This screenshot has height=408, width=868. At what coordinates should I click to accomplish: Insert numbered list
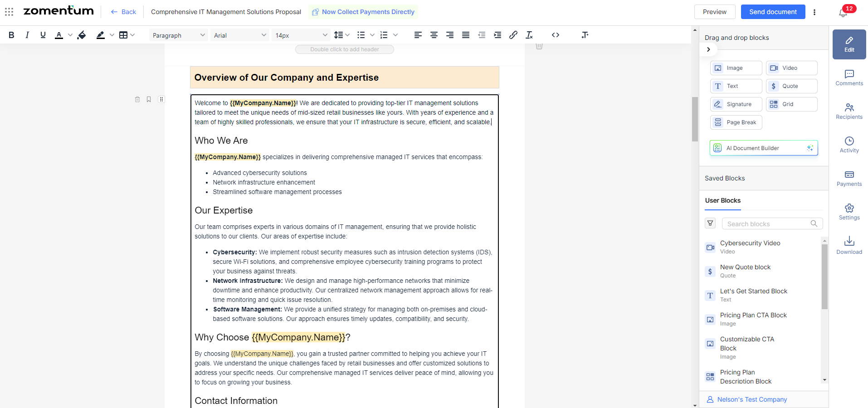coord(384,35)
